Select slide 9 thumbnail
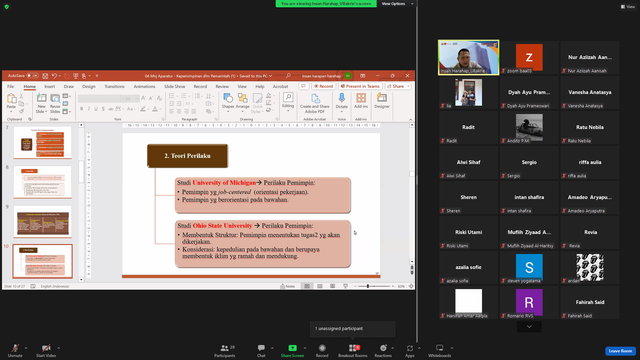The image size is (640, 360). tap(42, 222)
